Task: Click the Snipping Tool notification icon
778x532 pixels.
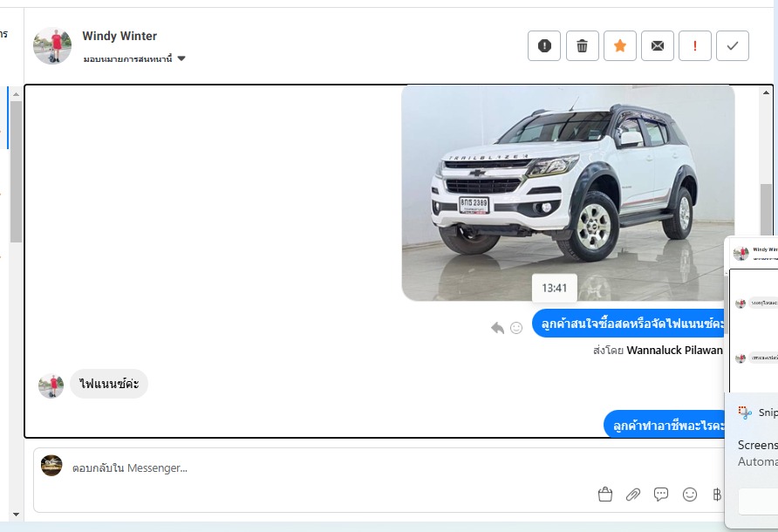Action: coord(745,413)
